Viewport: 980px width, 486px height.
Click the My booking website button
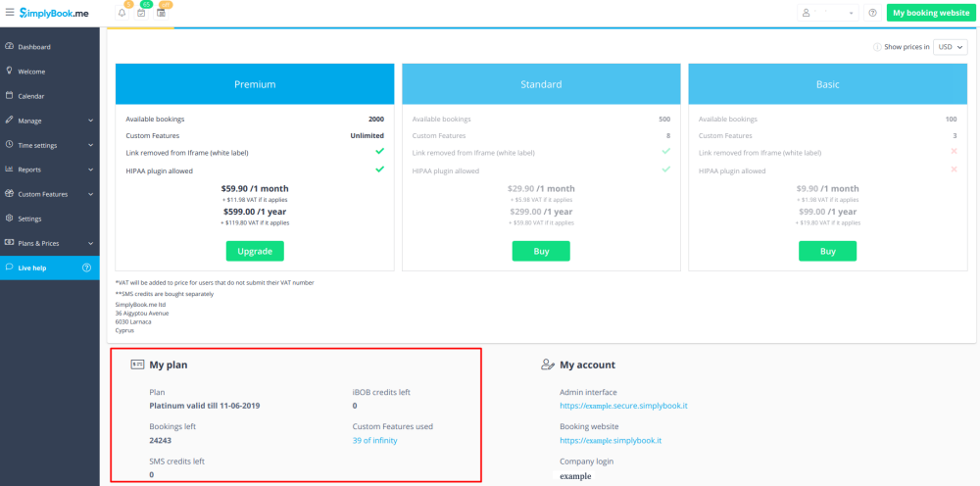[928, 13]
